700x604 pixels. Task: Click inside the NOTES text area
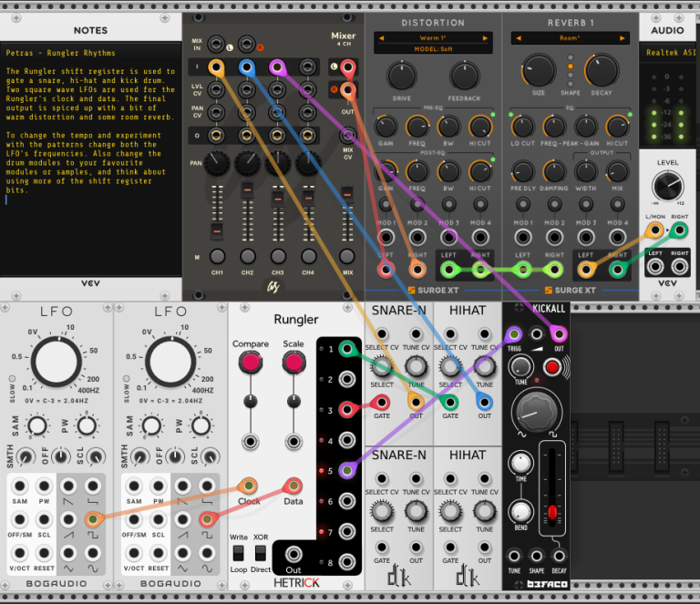pyautogui.click(x=90, y=159)
